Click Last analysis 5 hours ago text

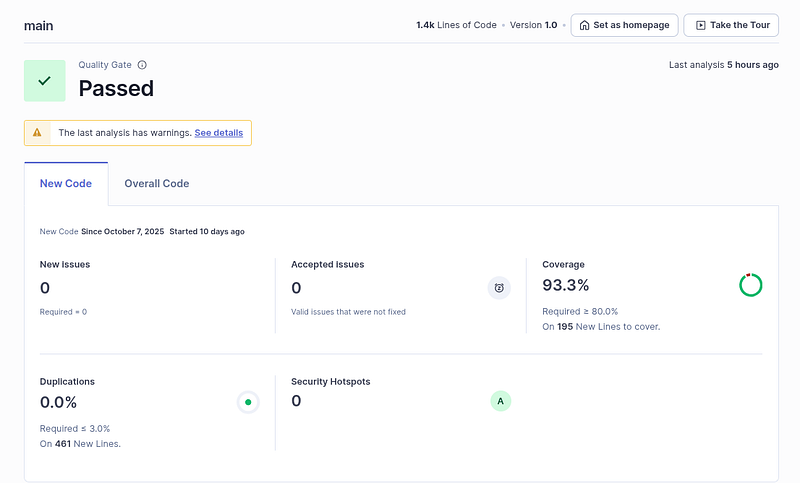click(x=723, y=65)
